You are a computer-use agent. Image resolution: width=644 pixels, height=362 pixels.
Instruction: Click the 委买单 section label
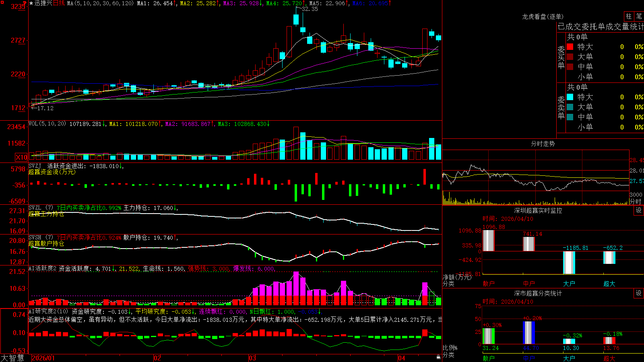561,57
